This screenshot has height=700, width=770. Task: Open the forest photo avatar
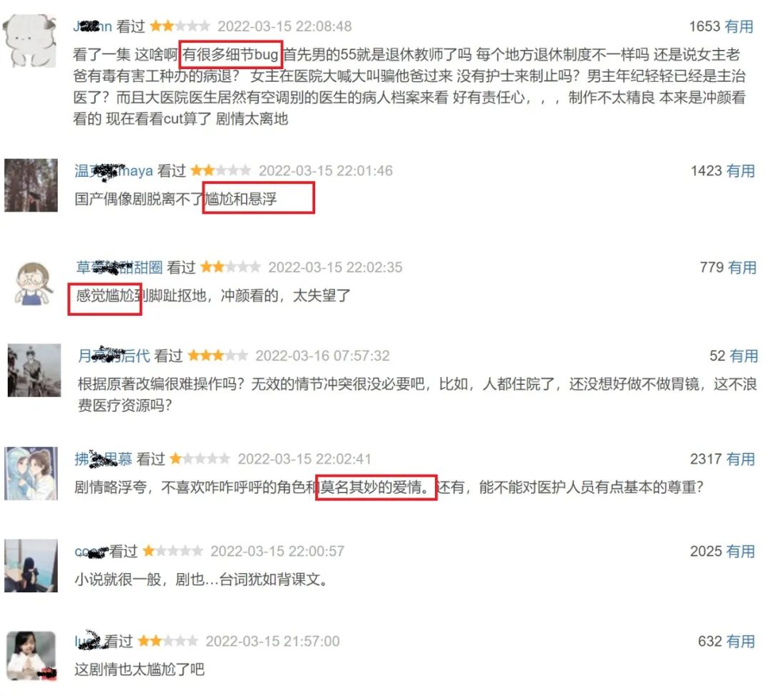[x=31, y=185]
